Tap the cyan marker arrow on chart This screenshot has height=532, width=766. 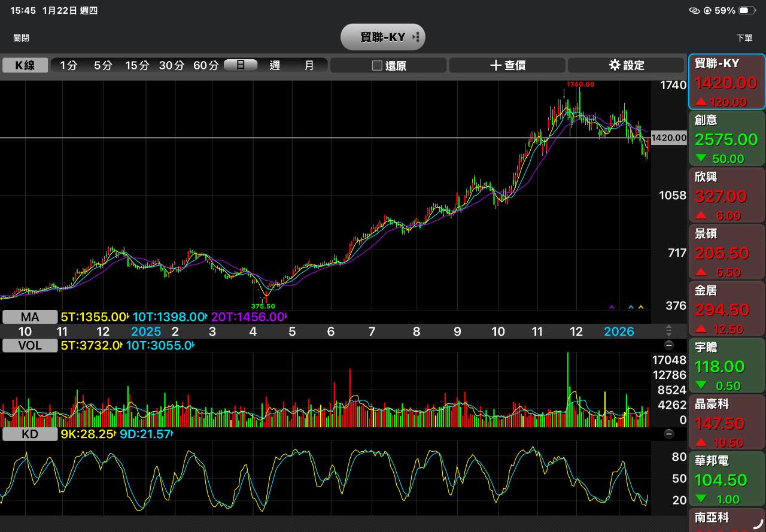[x=631, y=307]
